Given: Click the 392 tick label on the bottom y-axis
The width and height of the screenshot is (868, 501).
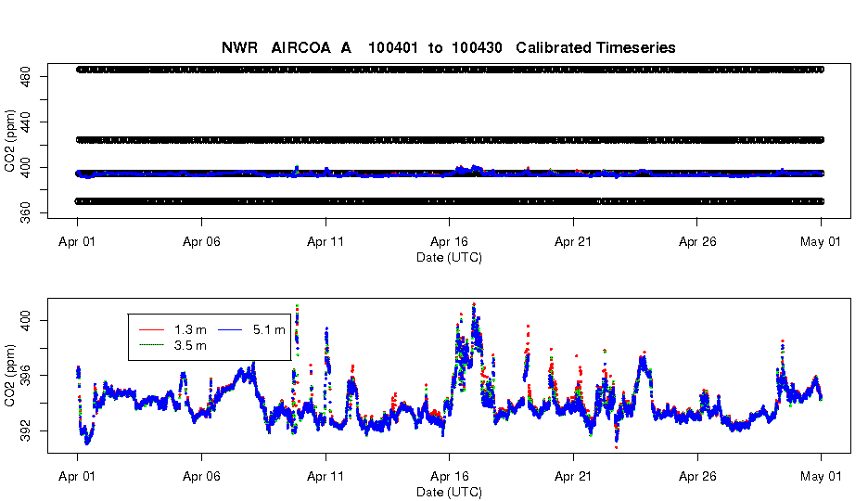Looking at the screenshot, I should (26, 431).
